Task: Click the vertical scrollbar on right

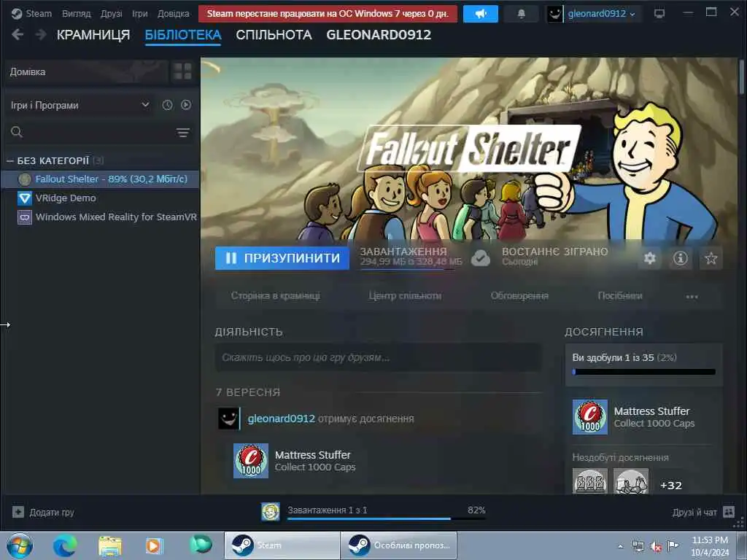Action: point(742,76)
